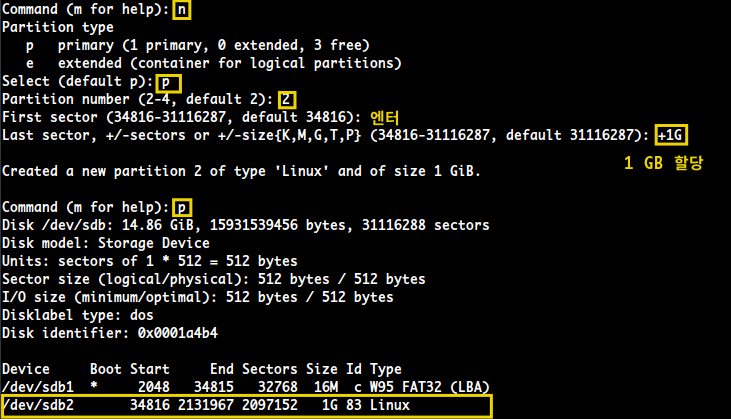
Task: Select the highlighted /dev/sdb2 row
Action: click(246, 405)
